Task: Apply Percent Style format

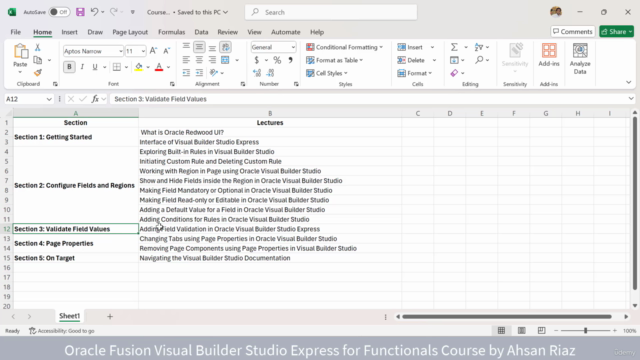Action: pyautogui.click(x=277, y=60)
